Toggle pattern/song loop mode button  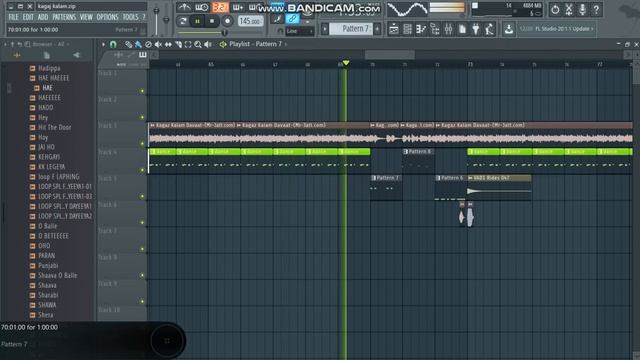click(183, 21)
